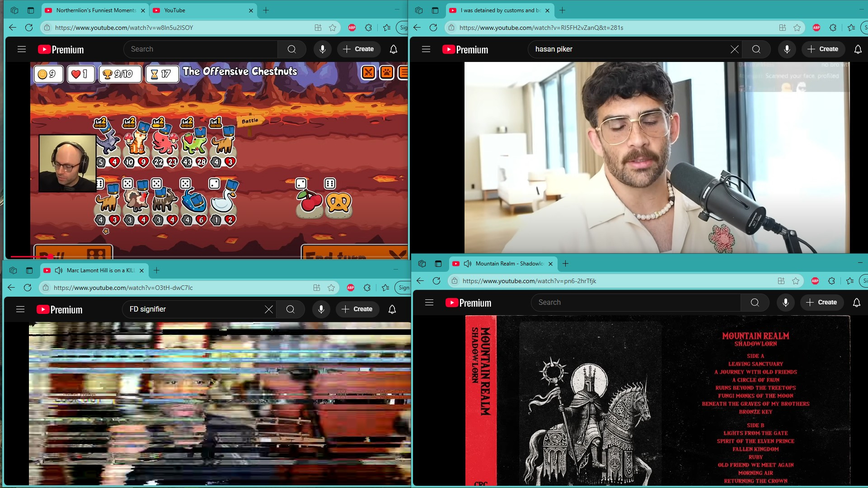Open guide menu in FD signifier window
Screen dimensions: 868x488
point(20,309)
